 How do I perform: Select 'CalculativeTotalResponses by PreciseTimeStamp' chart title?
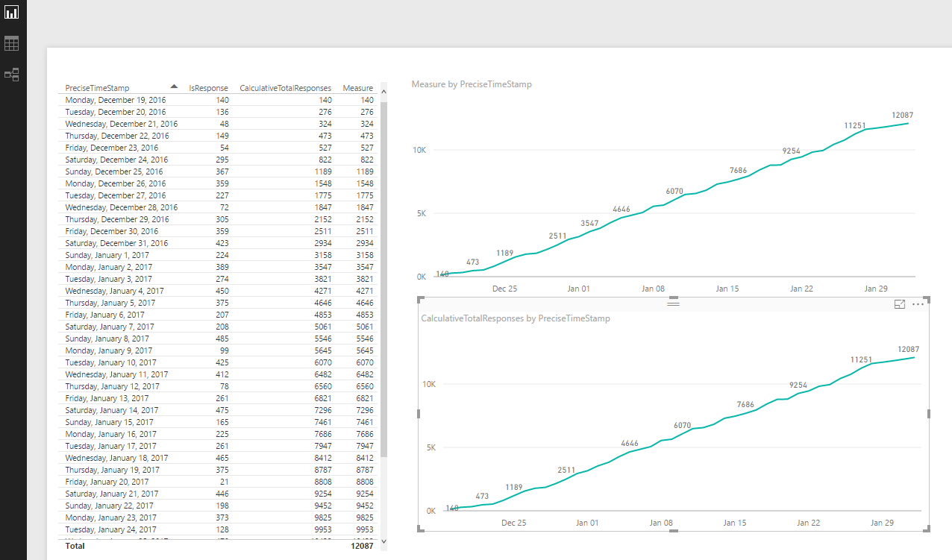(516, 318)
